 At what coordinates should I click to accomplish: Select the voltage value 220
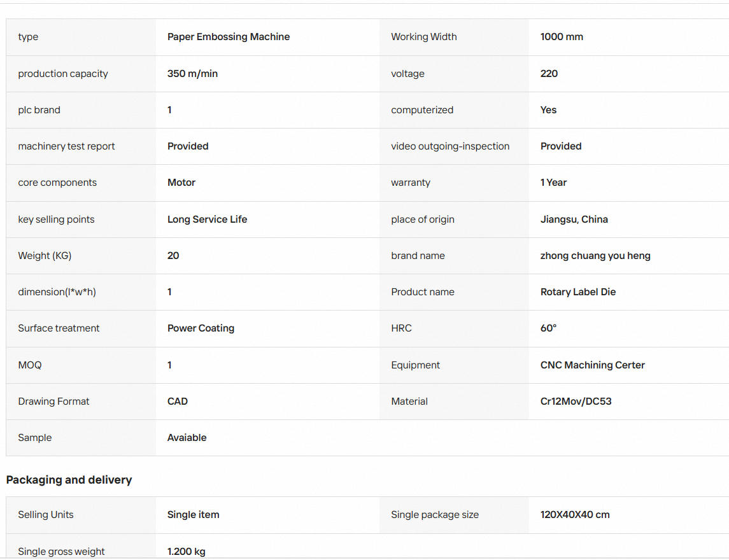tap(549, 73)
